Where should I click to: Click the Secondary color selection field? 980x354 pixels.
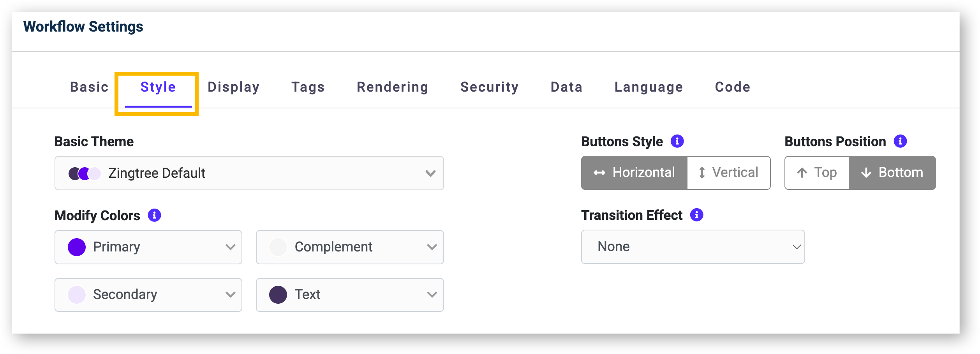(x=148, y=295)
